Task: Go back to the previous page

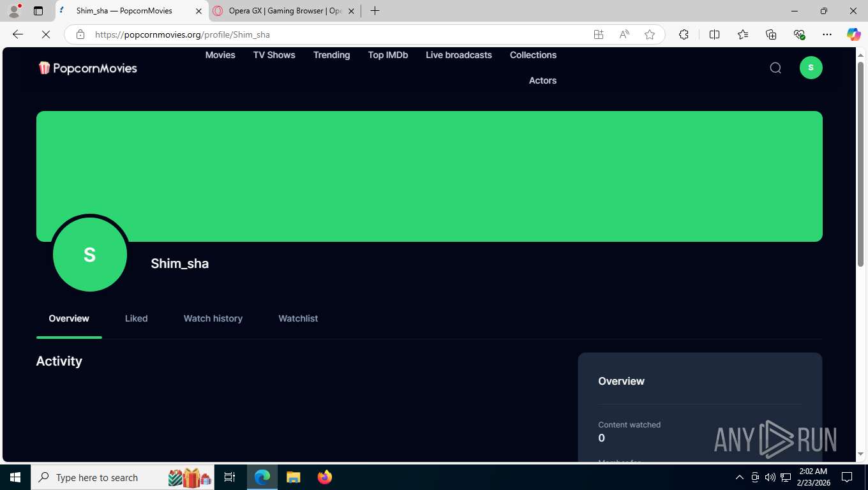Action: coord(18,34)
